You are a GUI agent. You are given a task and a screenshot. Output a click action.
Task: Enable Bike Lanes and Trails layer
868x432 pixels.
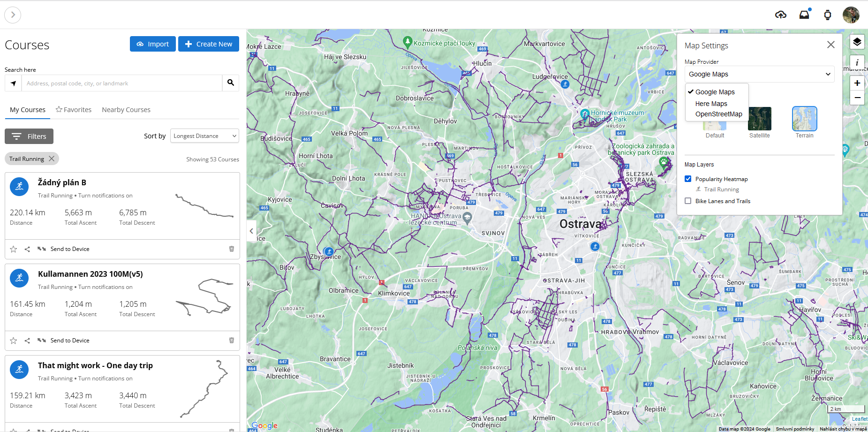point(688,201)
